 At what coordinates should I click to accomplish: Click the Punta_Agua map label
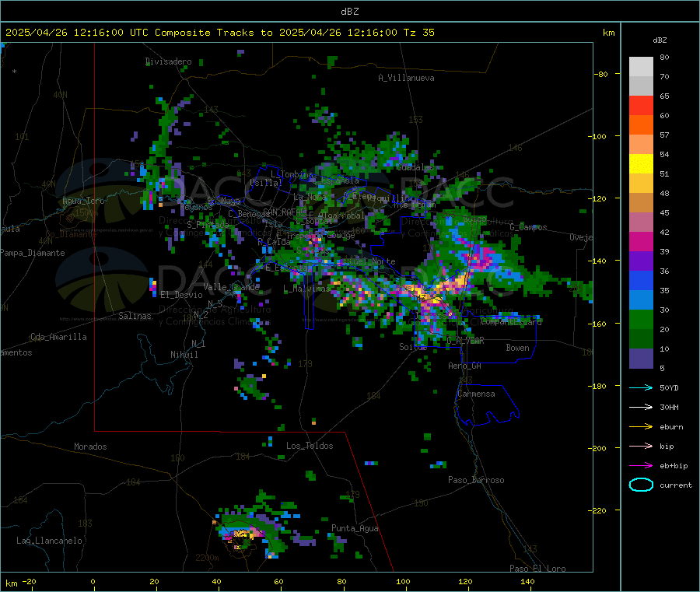[x=355, y=529]
